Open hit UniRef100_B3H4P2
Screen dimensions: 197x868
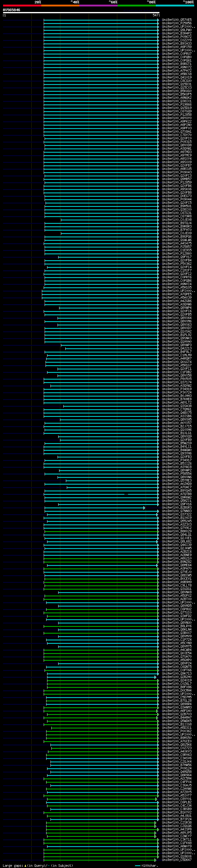[177, 33]
